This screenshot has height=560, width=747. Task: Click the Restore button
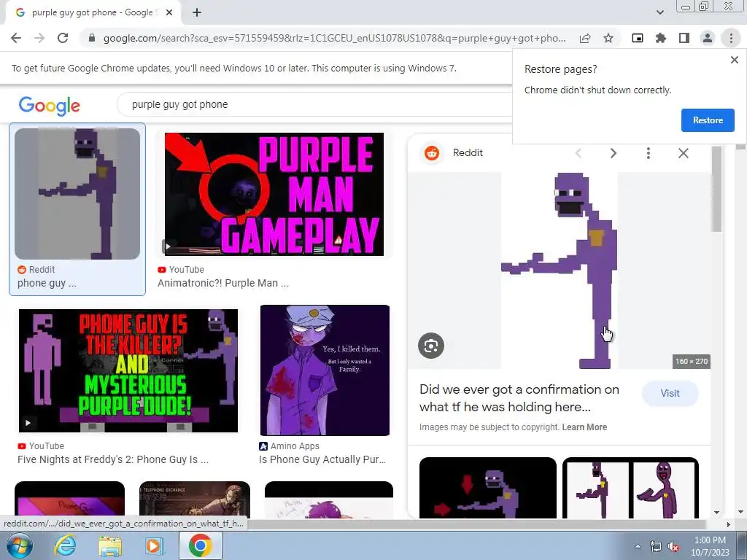tap(708, 120)
